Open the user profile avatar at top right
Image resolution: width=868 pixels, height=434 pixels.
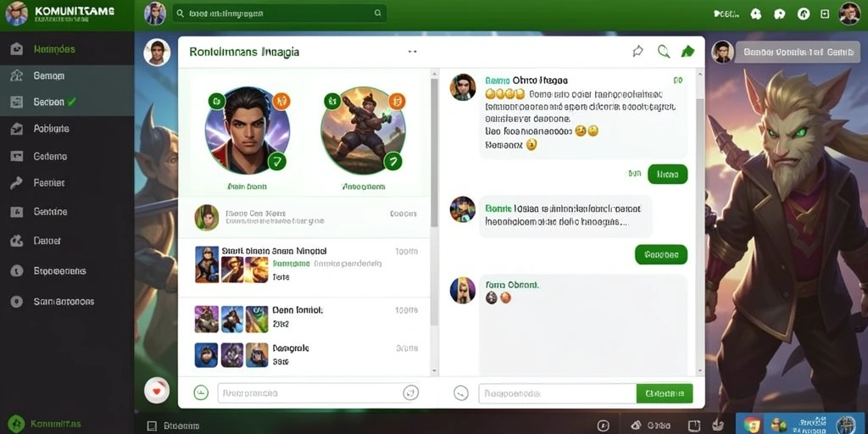849,14
